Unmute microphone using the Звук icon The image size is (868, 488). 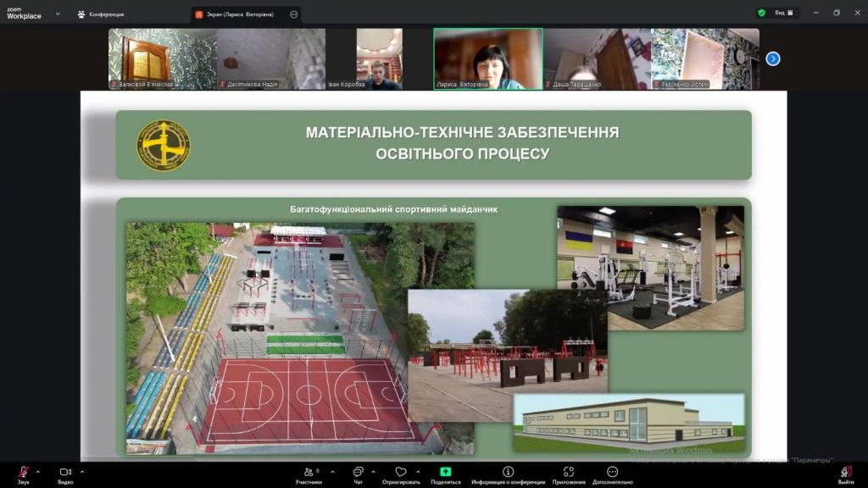pyautogui.click(x=24, y=472)
